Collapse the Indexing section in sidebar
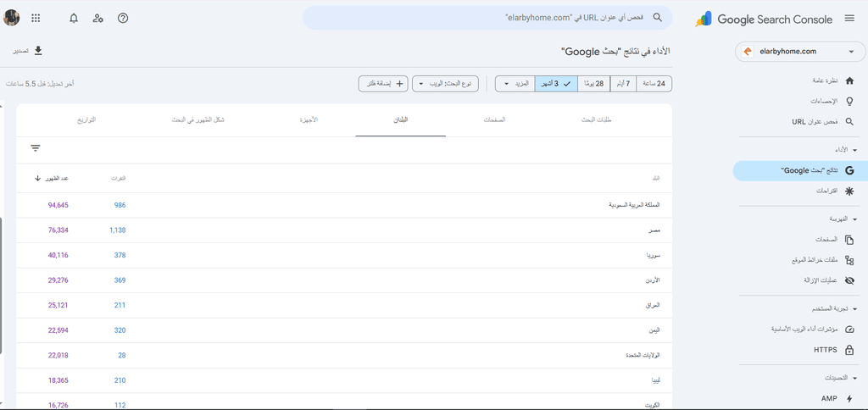The width and height of the screenshot is (868, 410). pyautogui.click(x=854, y=219)
